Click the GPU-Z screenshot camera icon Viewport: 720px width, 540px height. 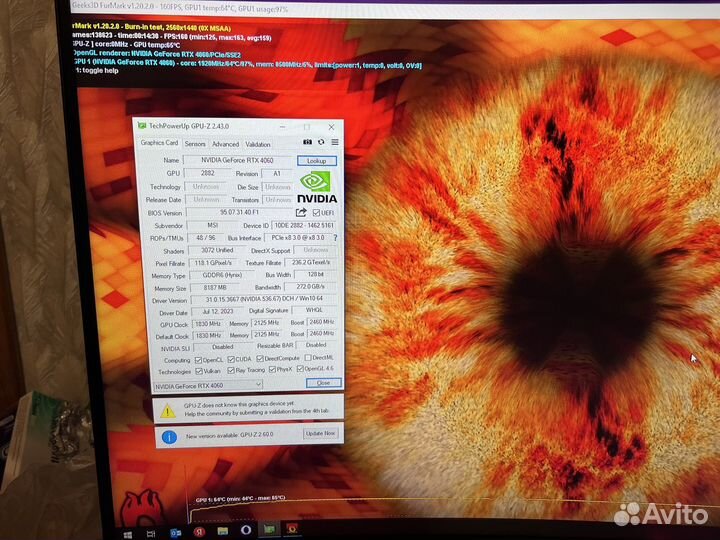click(307, 142)
